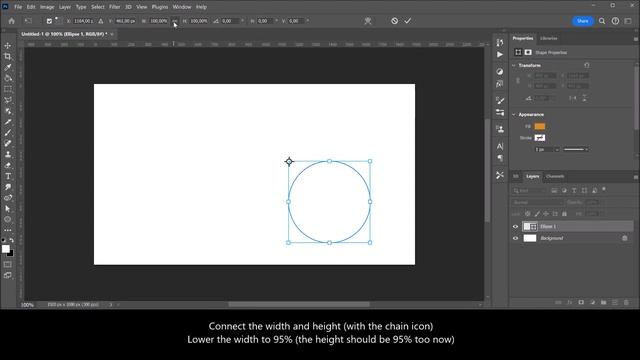The width and height of the screenshot is (640, 360).
Task: Click the foreground color swatch in toolbar
Action: click(6, 249)
